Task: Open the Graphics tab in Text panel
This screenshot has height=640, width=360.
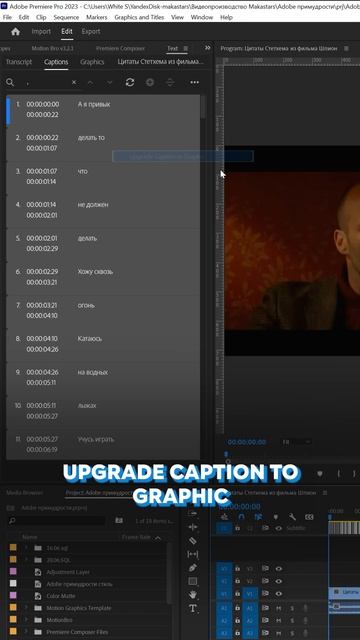Action: coord(92,62)
